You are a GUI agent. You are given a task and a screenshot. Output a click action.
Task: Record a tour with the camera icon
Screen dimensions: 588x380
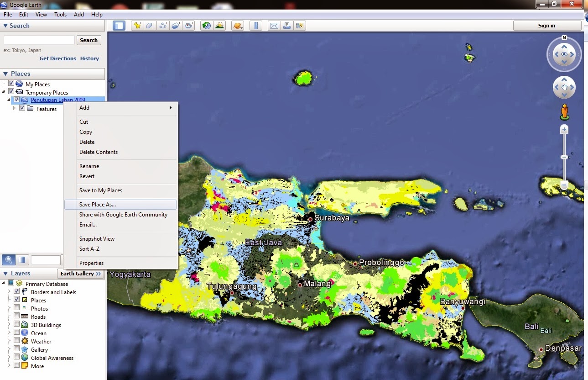click(x=189, y=26)
